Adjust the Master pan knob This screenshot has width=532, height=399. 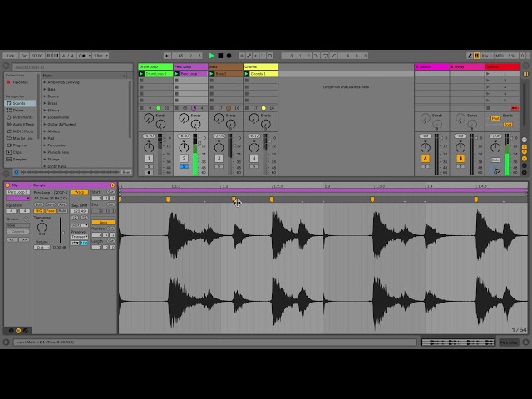coord(495,147)
